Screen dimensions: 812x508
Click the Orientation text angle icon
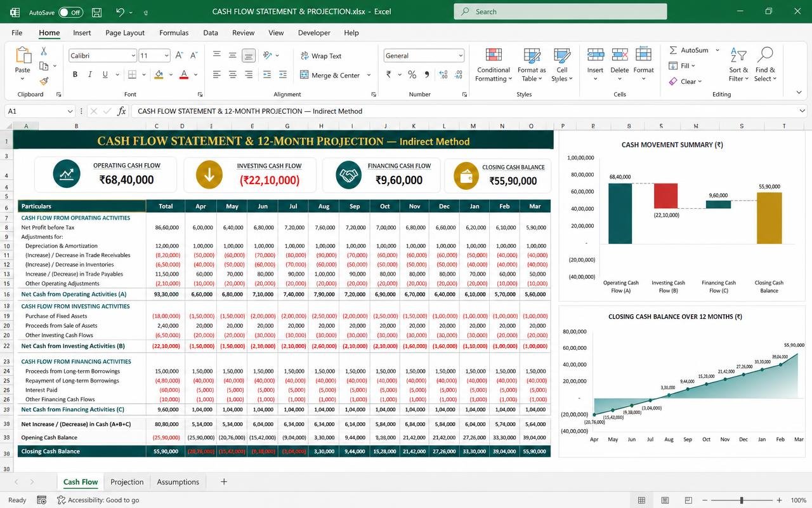(x=268, y=56)
